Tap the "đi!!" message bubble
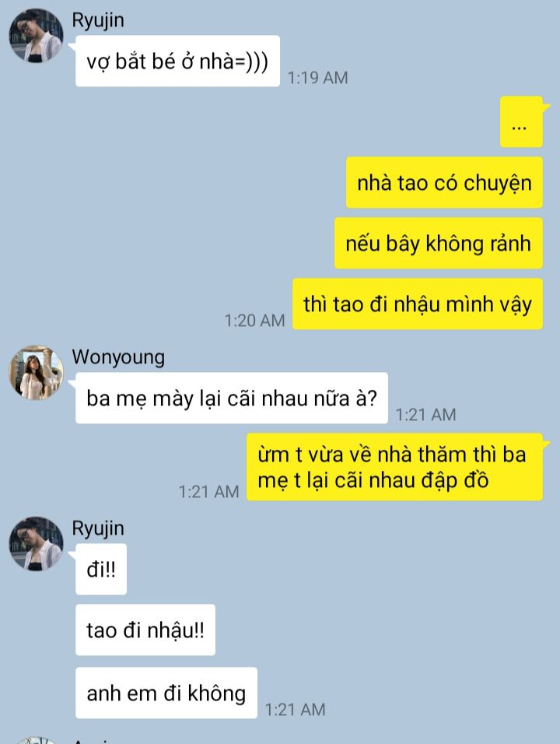Viewport: 560px width, 744px height. coord(101,569)
